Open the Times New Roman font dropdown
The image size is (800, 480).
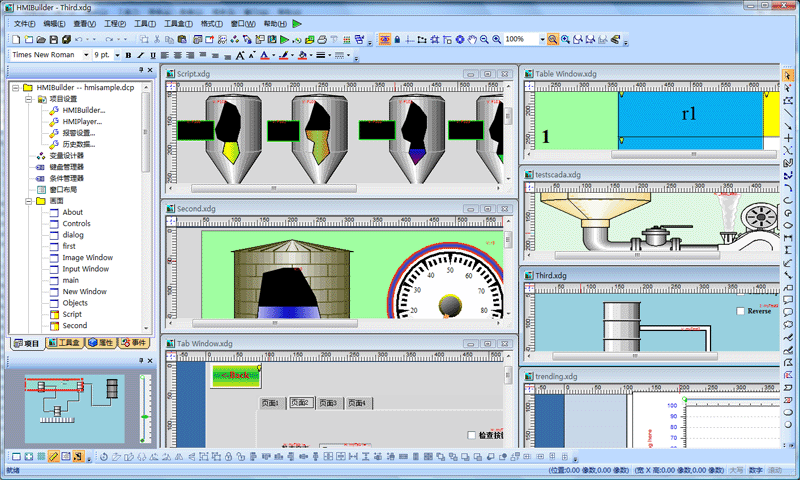point(86,55)
